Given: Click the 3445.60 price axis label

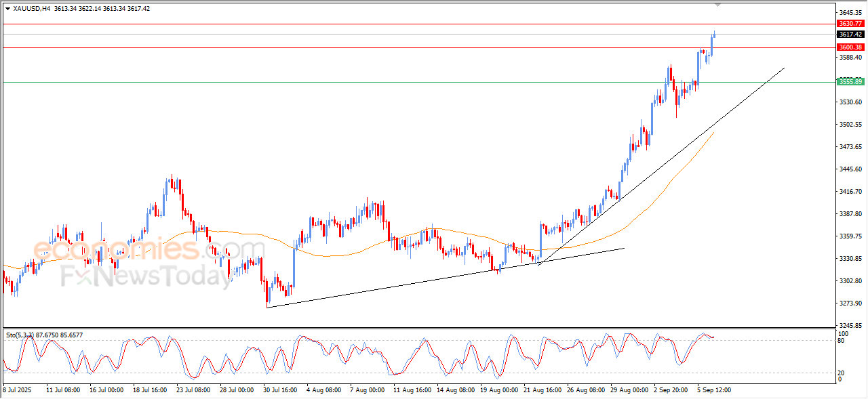Looking at the screenshot, I should click(850, 169).
